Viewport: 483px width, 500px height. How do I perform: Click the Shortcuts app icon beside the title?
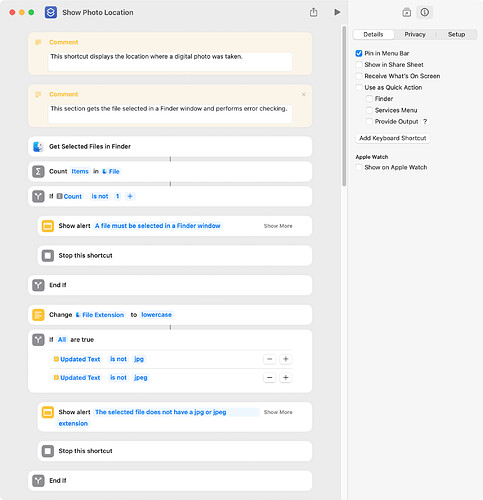coord(51,13)
